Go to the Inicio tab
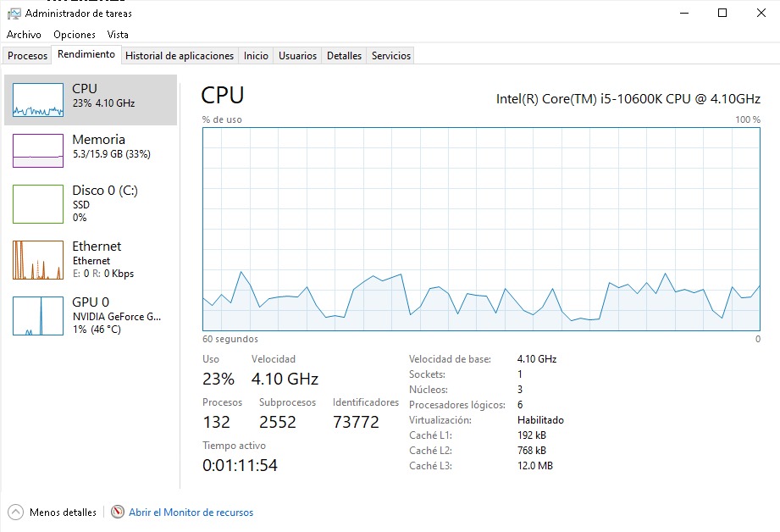Viewport: 780px width, 532px height. coord(256,56)
